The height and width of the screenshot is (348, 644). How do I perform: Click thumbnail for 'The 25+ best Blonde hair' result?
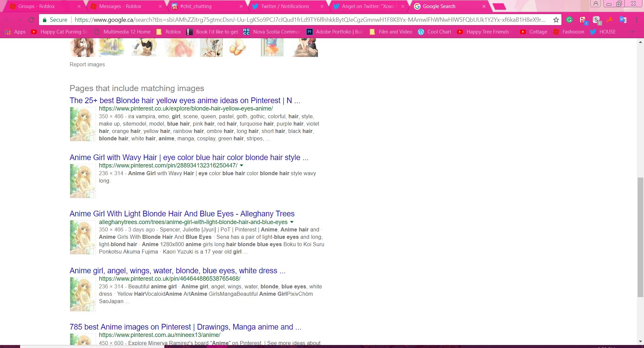click(x=83, y=124)
